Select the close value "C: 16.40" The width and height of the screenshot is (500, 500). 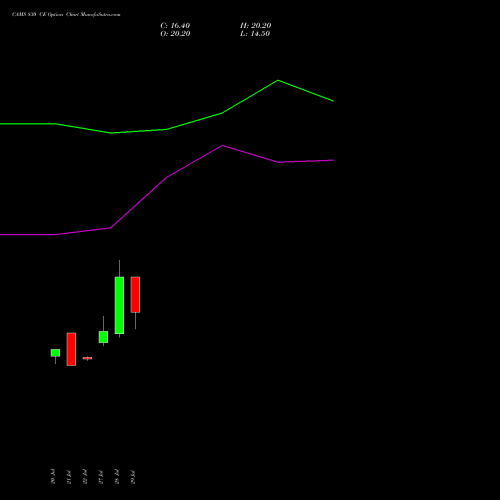point(175,26)
